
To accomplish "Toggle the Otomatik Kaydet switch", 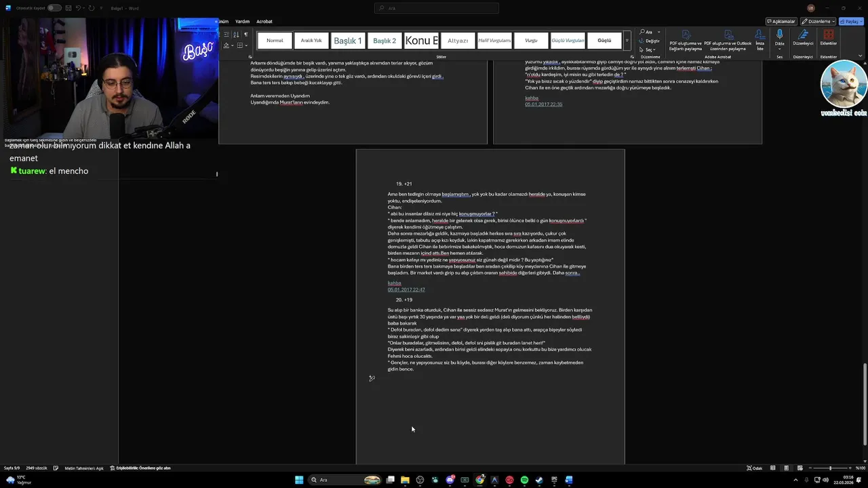I will [x=54, y=8].
